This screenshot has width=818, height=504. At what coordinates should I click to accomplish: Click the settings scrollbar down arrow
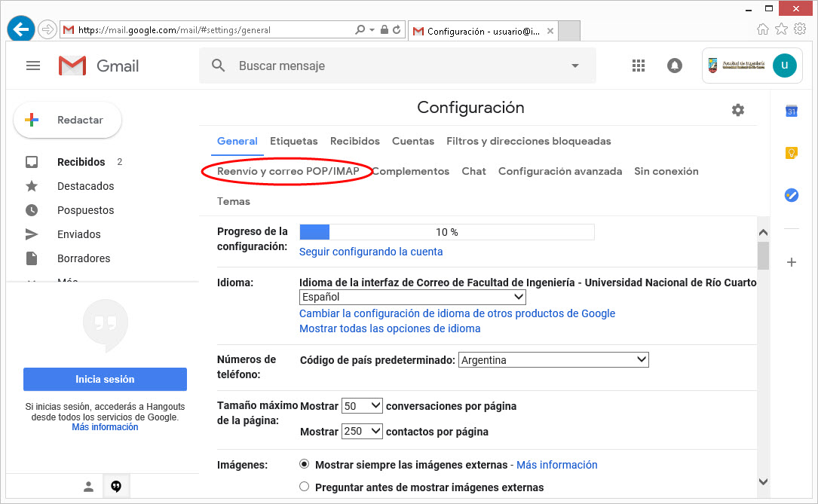(763, 481)
